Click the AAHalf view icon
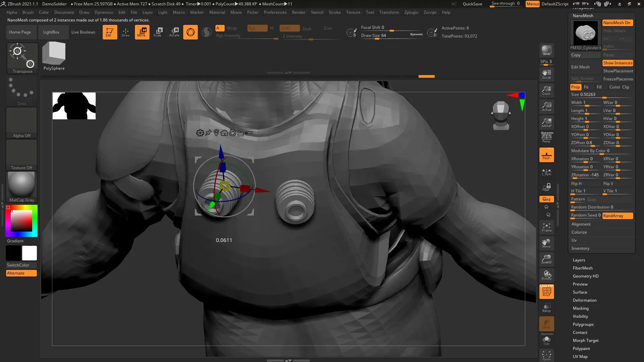The height and width of the screenshot is (362, 644). (x=546, y=123)
